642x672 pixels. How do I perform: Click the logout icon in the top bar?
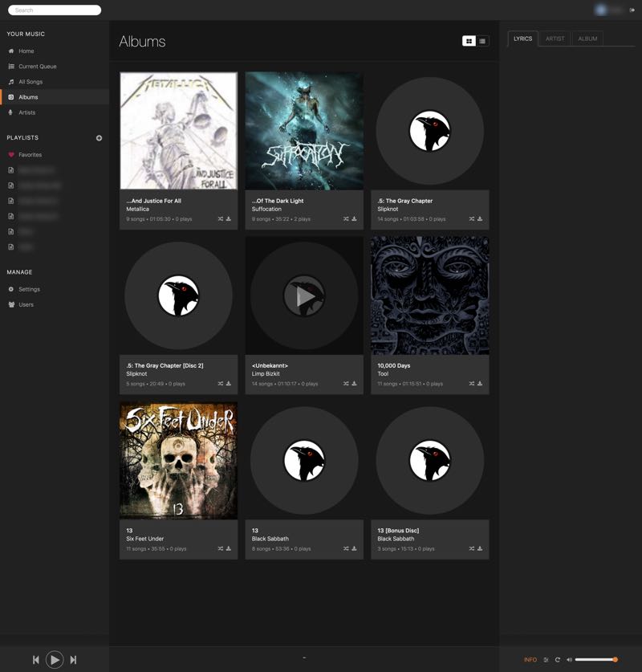pyautogui.click(x=632, y=10)
